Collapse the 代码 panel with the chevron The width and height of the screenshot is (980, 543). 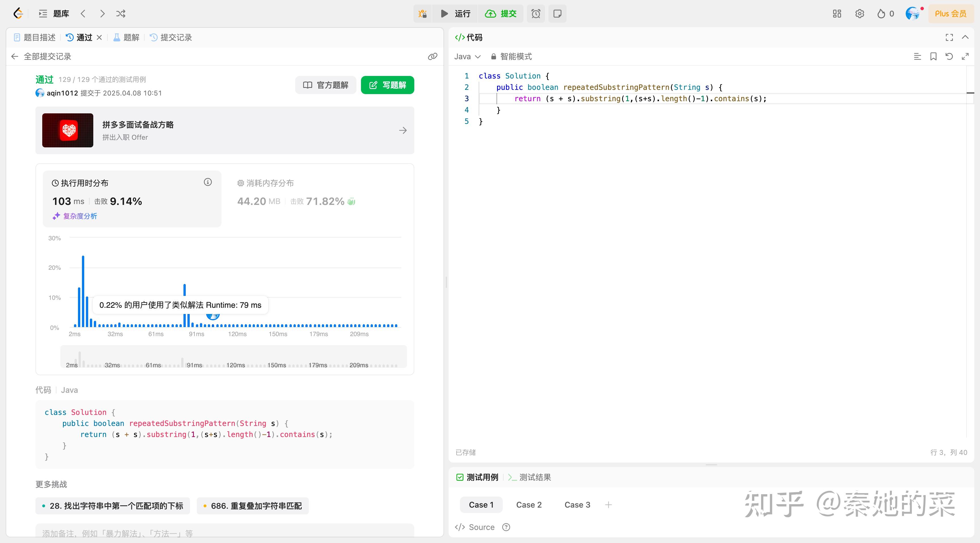point(965,37)
